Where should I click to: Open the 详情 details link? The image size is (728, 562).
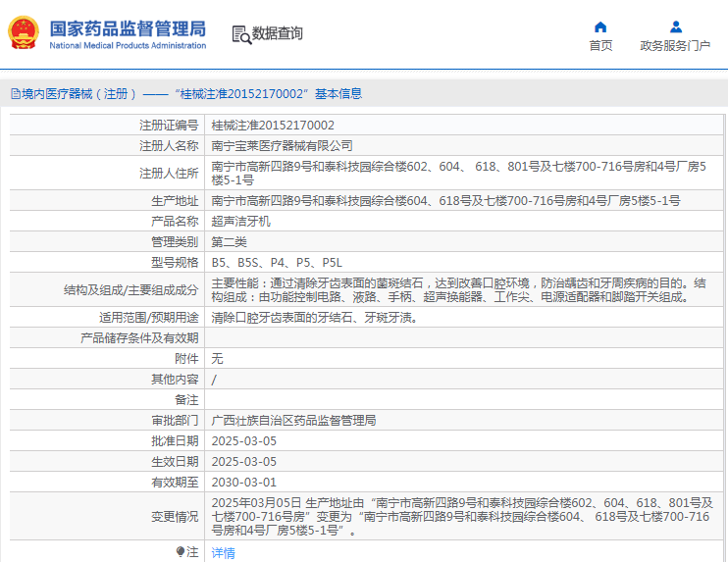[224, 552]
